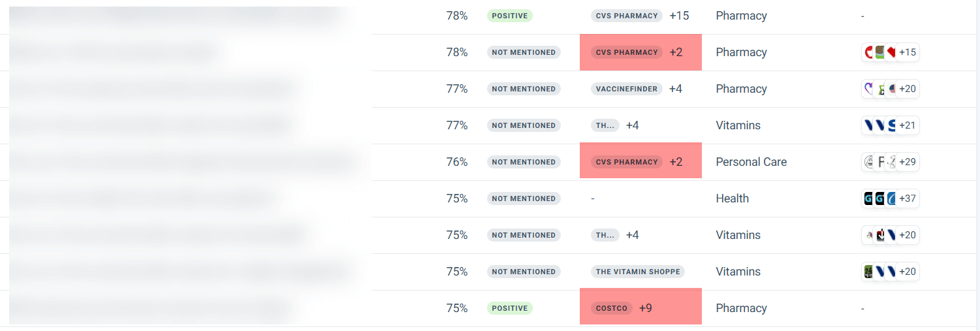Expand the +21 sources overflow badge
This screenshot has height=331, width=980.
908,125
